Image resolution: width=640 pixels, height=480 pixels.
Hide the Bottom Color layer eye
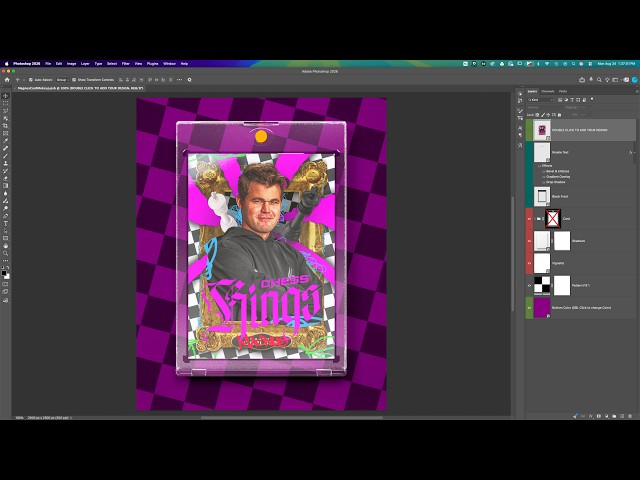coord(529,308)
